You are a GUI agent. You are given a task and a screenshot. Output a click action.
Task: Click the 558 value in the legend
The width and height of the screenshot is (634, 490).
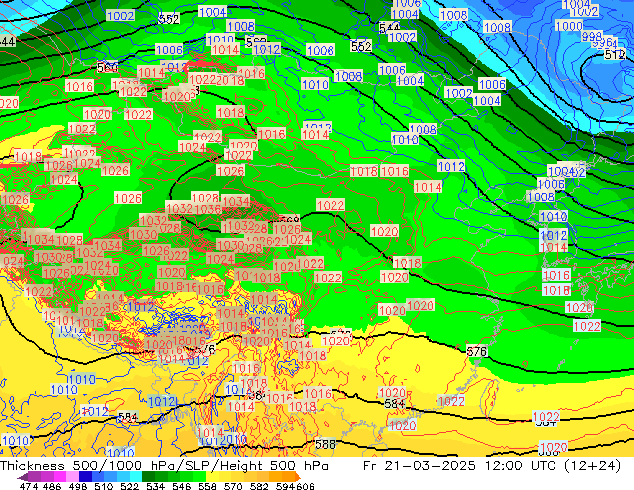tap(207, 486)
